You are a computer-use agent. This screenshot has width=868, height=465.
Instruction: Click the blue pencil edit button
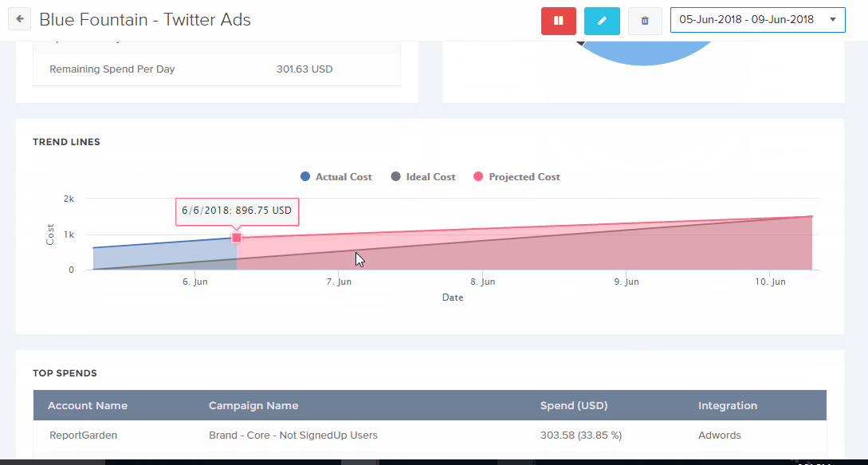tap(602, 21)
